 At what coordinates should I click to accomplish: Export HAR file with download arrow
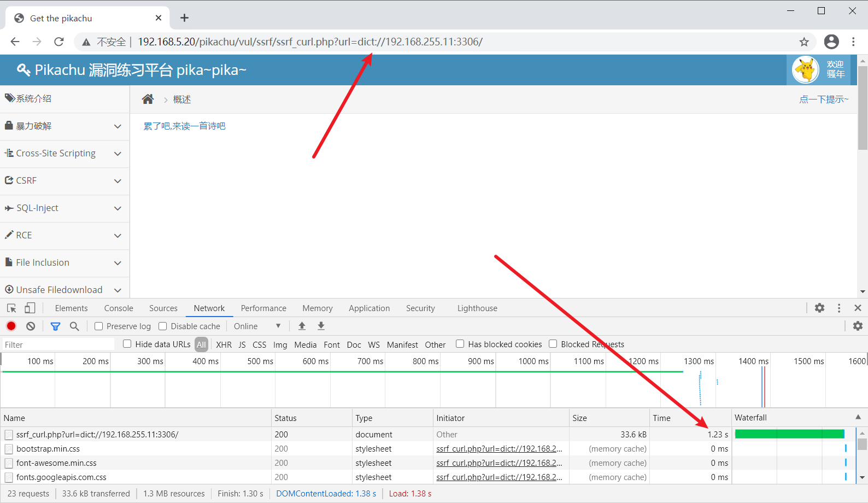click(x=321, y=326)
